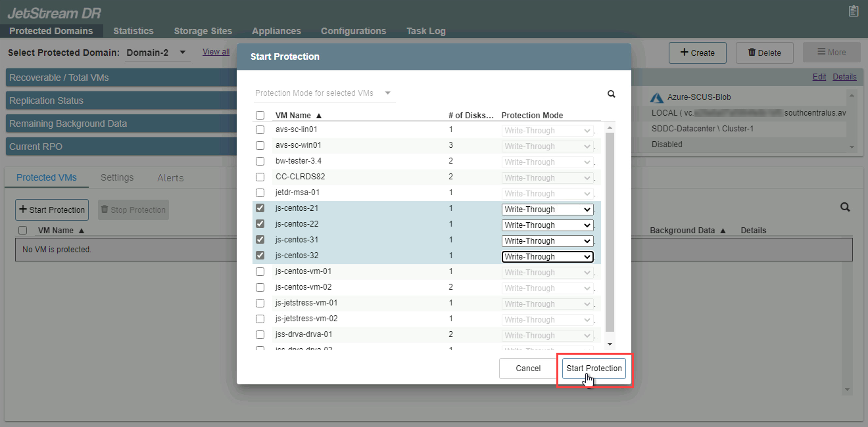Open Protection Mode dropdown for js-centos-22
868x427 pixels.
click(x=547, y=225)
